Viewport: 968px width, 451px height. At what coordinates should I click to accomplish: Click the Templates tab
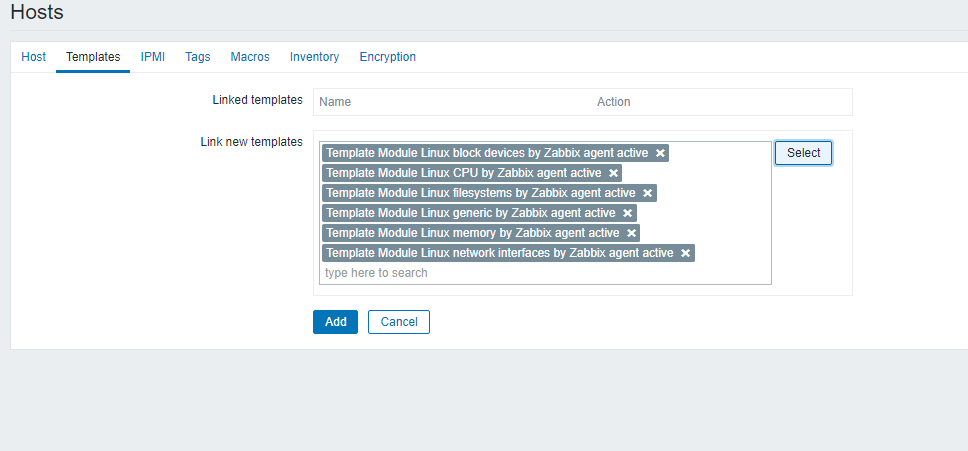(x=93, y=57)
